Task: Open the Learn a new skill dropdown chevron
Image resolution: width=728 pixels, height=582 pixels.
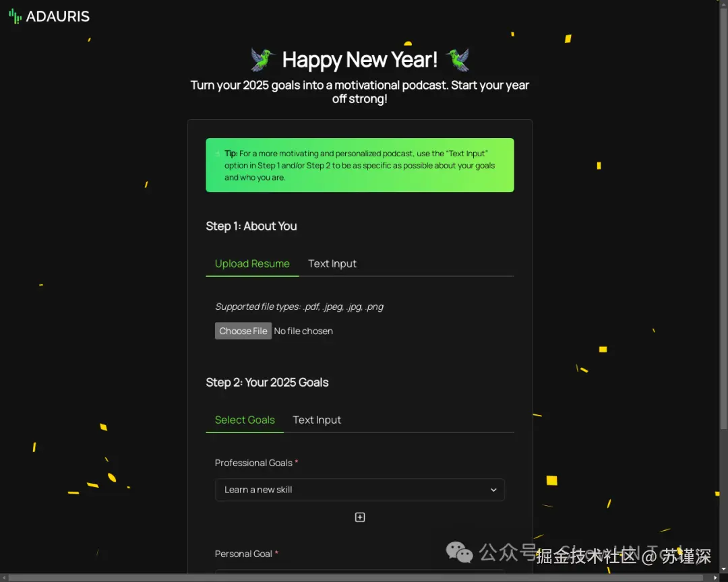Action: click(493, 490)
